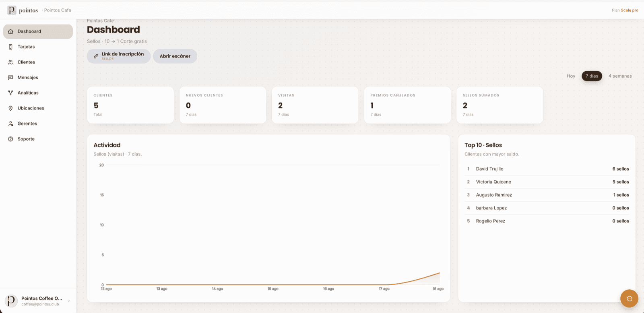The height and width of the screenshot is (313, 644).
Task: Click the 12 ago label on chart axis
Action: [x=106, y=289]
